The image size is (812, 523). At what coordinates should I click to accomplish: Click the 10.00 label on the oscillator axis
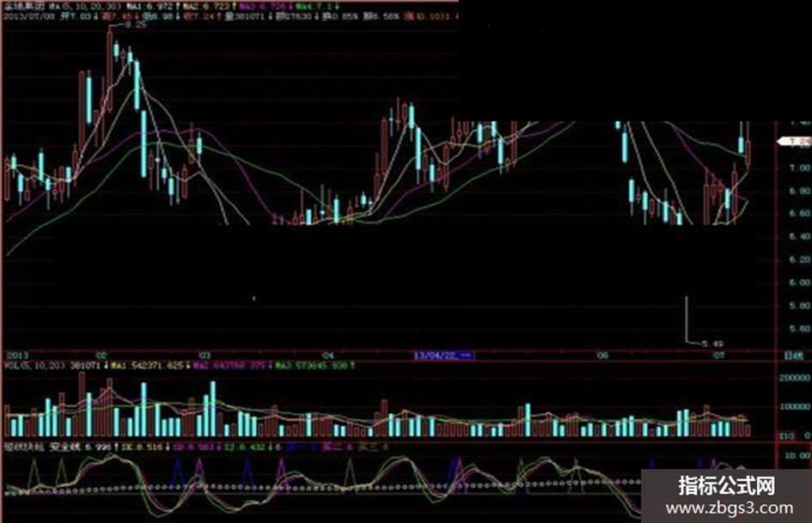click(798, 456)
